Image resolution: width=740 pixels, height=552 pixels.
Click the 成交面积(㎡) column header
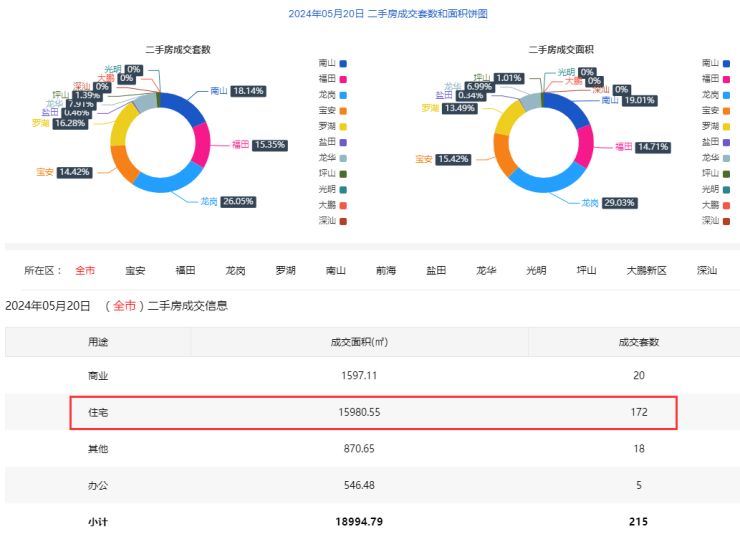359,342
